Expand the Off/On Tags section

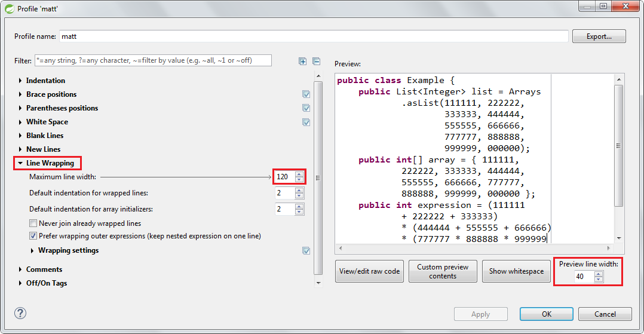pyautogui.click(x=20, y=283)
